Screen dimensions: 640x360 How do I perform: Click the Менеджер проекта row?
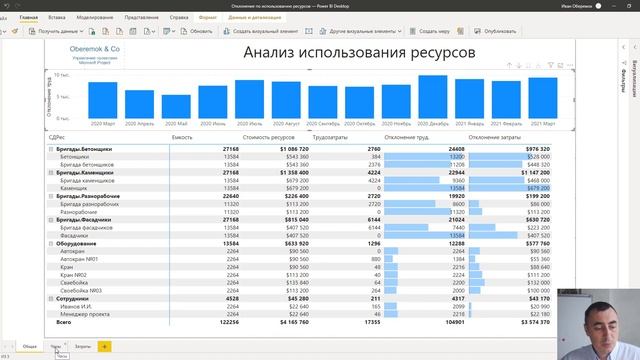coord(299,314)
